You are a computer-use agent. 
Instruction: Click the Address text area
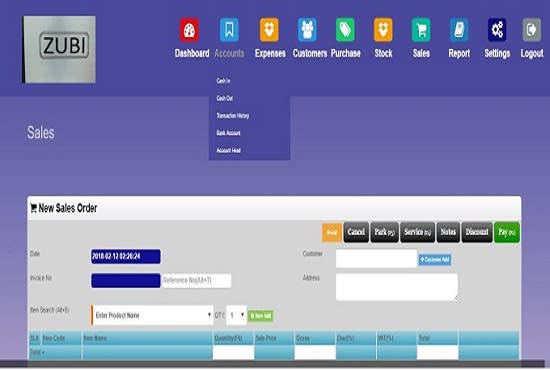tap(397, 287)
